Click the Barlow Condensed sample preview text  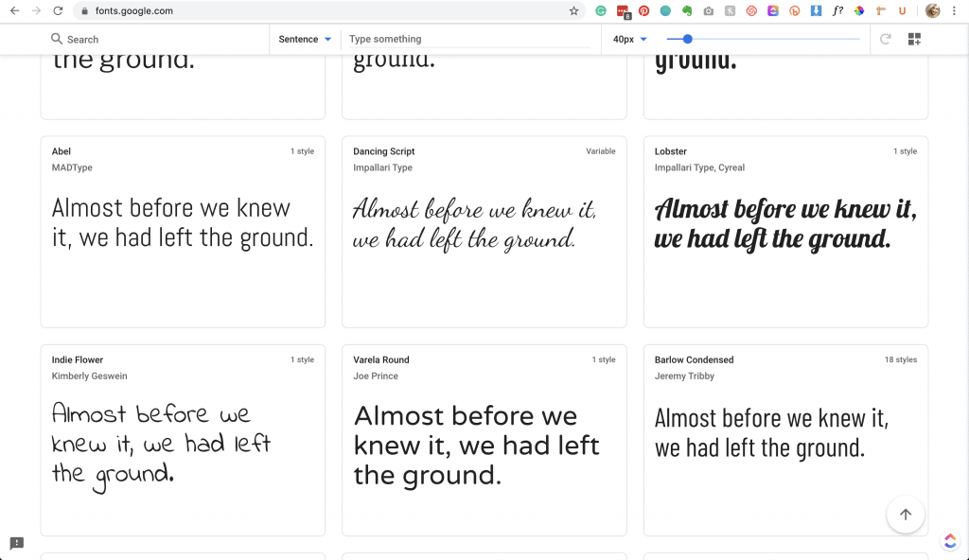[x=771, y=433]
